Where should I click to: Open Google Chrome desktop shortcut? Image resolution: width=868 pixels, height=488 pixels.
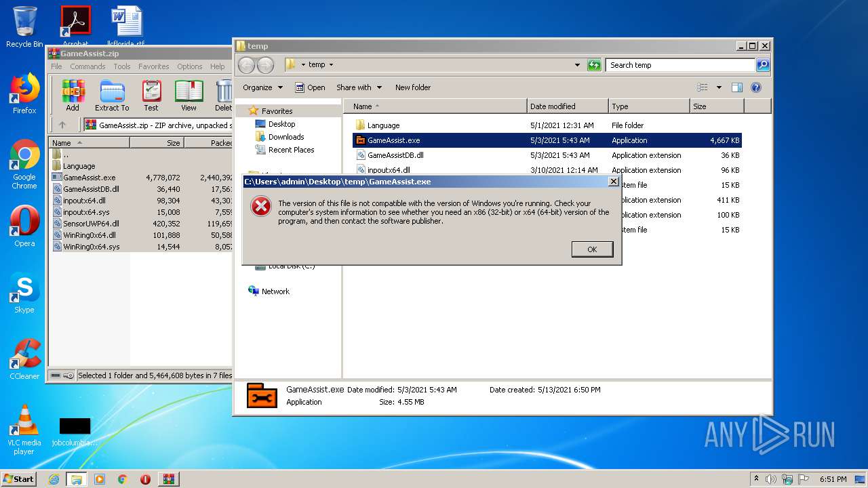point(24,164)
